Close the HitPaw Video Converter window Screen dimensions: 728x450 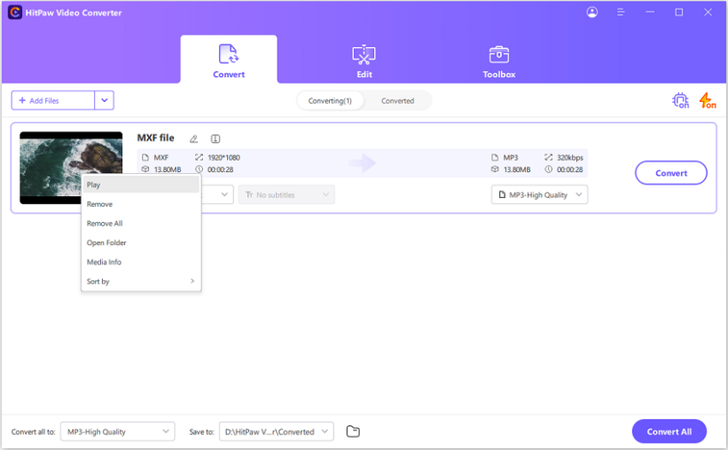pos(708,13)
